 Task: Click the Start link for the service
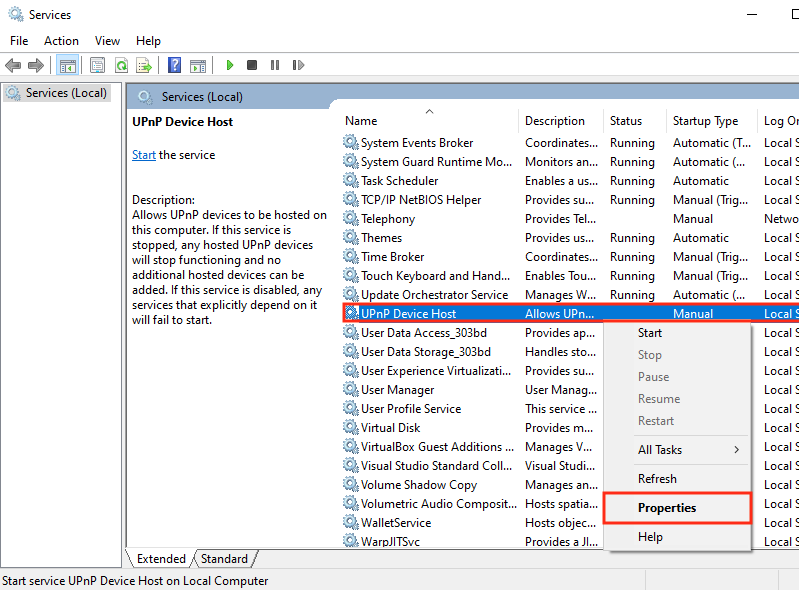pyautogui.click(x=144, y=155)
